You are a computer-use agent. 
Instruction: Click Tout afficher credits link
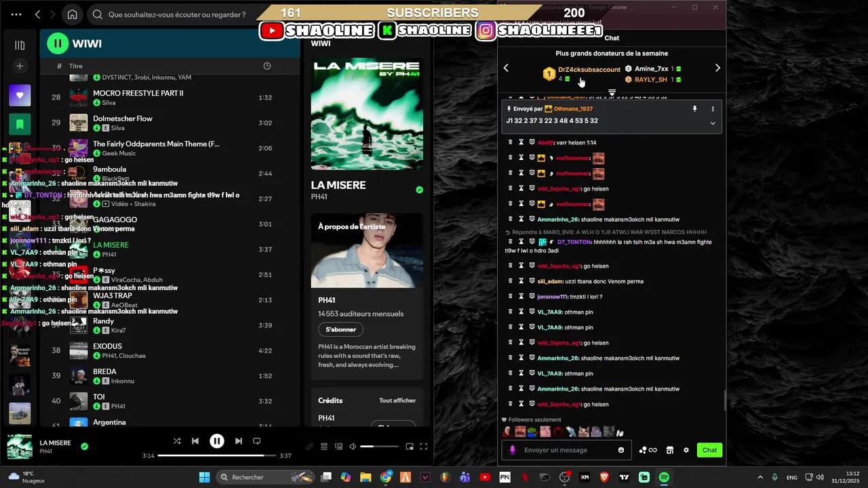click(x=397, y=401)
